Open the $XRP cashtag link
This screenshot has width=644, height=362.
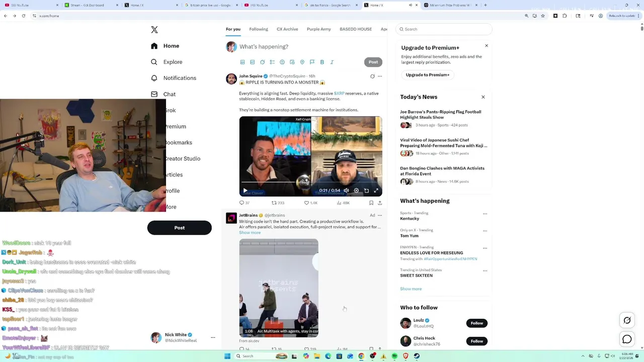pyautogui.click(x=339, y=94)
